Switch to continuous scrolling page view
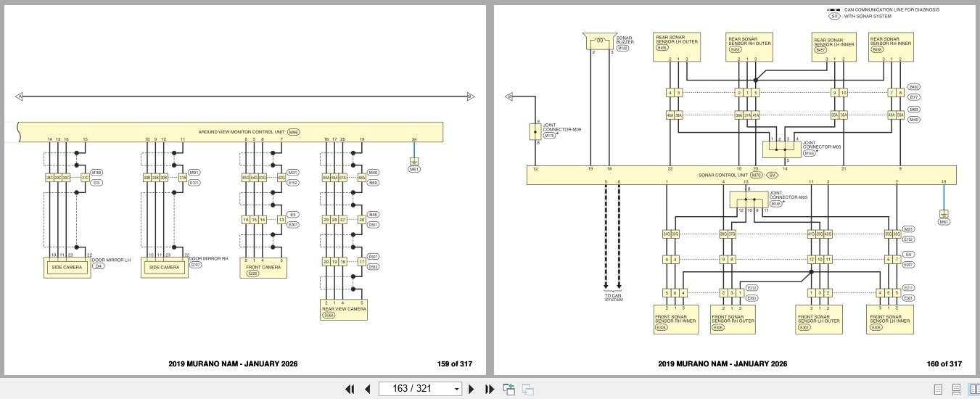980x399 pixels. [956, 389]
